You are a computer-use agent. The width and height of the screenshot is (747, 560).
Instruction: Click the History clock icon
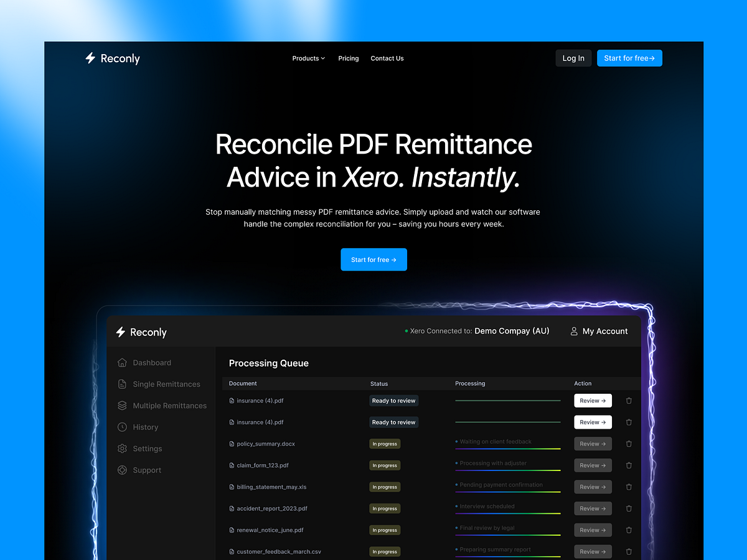(x=122, y=427)
